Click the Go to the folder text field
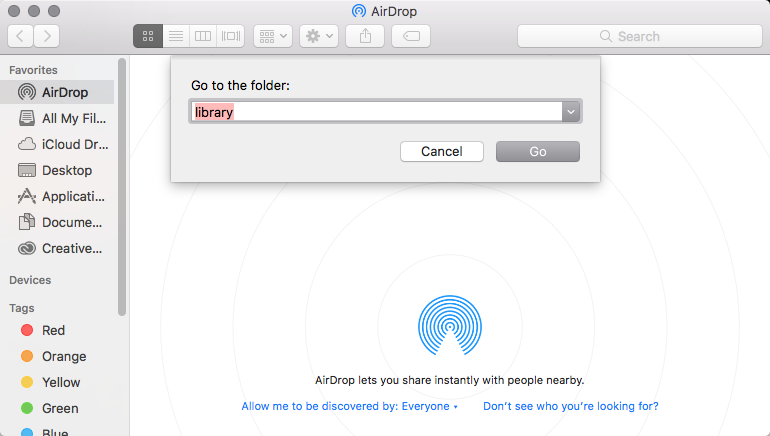 [x=376, y=112]
